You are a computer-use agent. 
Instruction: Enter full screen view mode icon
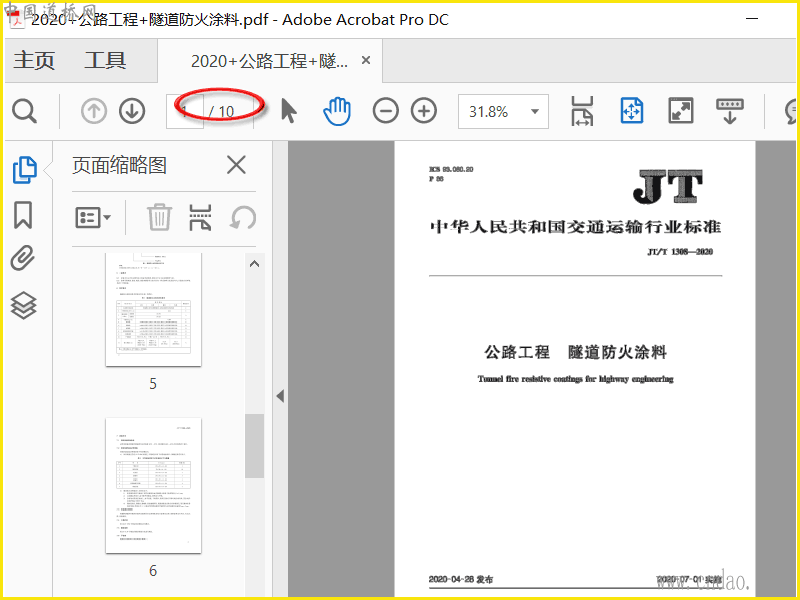click(681, 111)
